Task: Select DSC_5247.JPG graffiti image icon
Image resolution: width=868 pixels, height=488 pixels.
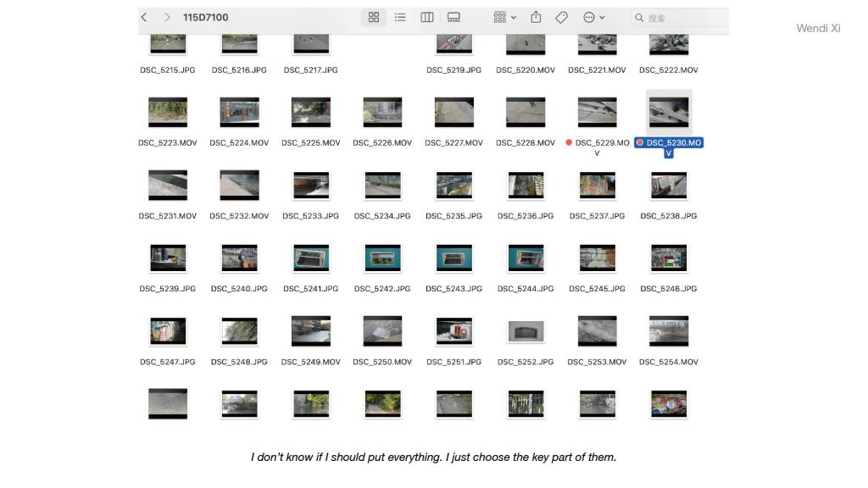Action: pyautogui.click(x=168, y=331)
